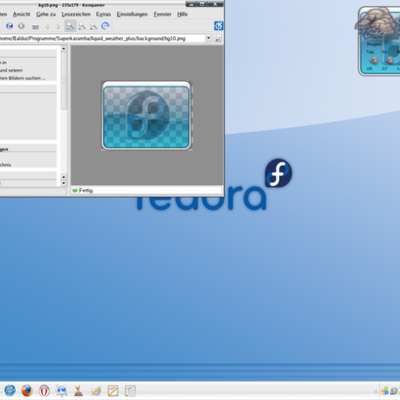Click the KDE gear logo in toolbar

(218, 26)
